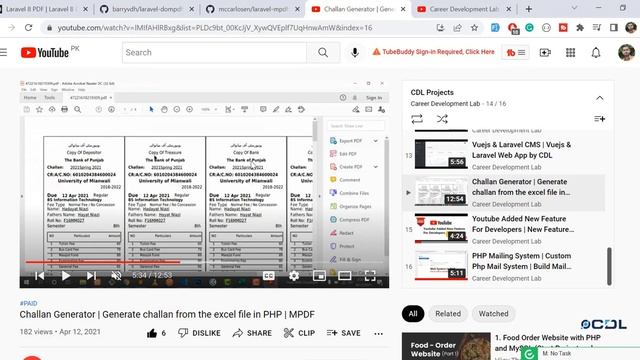Open Vuejs & Laravel CMS playlist video
The width and height of the screenshot is (640, 360).
pyautogui.click(x=504, y=155)
